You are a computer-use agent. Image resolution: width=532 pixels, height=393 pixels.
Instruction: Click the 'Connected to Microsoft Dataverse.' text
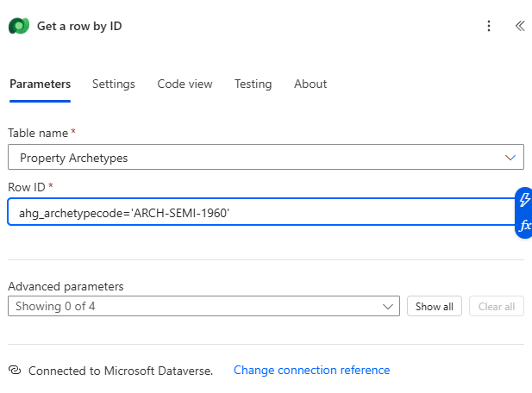(121, 371)
